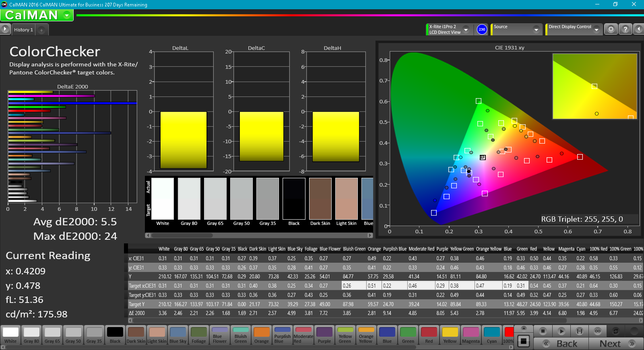Expand the Source dropdown
644x350 pixels.
point(536,29)
